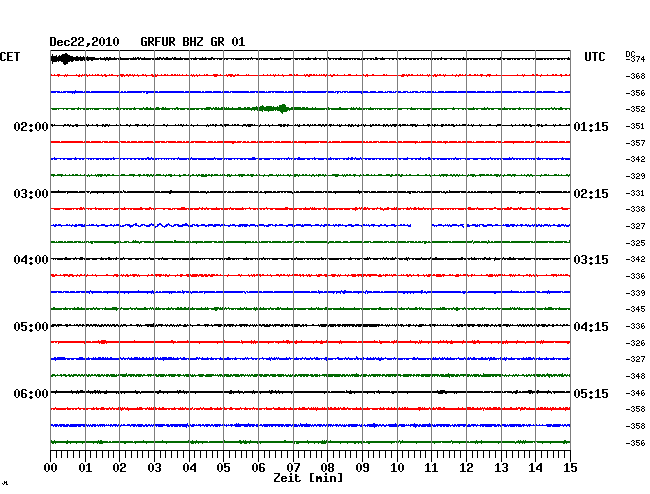The image size is (650, 494).
Task: Click the 13 minute axis tick label
Action: tap(501, 468)
